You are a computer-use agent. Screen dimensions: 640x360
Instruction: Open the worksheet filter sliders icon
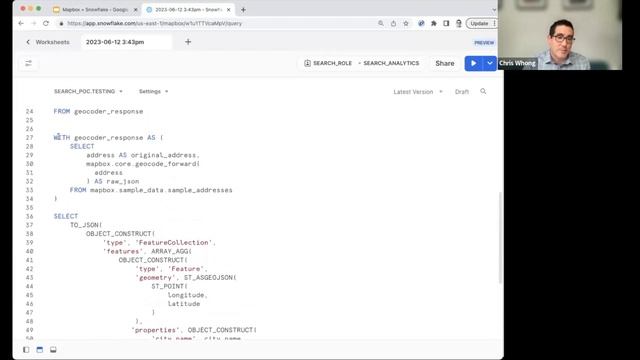pos(29,63)
